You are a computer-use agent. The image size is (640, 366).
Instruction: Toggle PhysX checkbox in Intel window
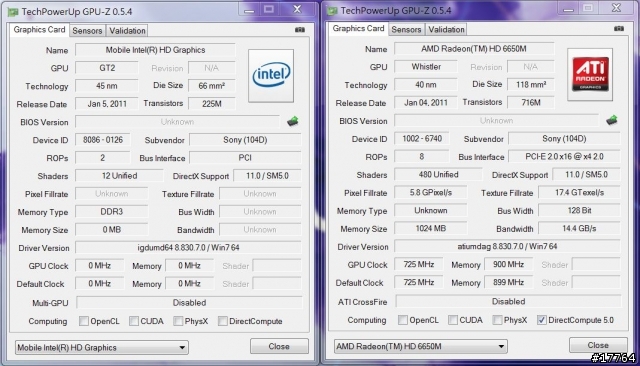[178, 321]
